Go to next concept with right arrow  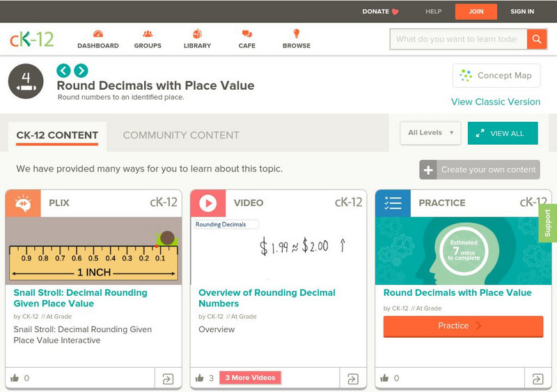[x=81, y=71]
